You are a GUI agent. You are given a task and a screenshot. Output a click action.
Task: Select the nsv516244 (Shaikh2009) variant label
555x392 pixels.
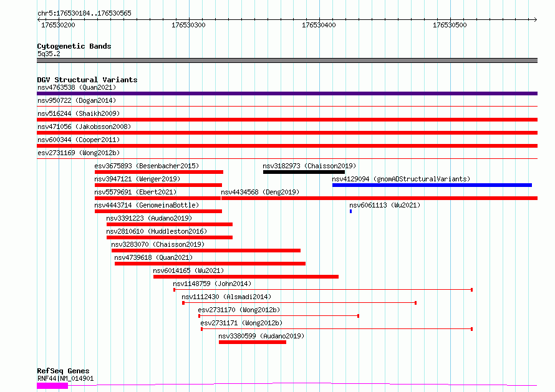coord(79,113)
